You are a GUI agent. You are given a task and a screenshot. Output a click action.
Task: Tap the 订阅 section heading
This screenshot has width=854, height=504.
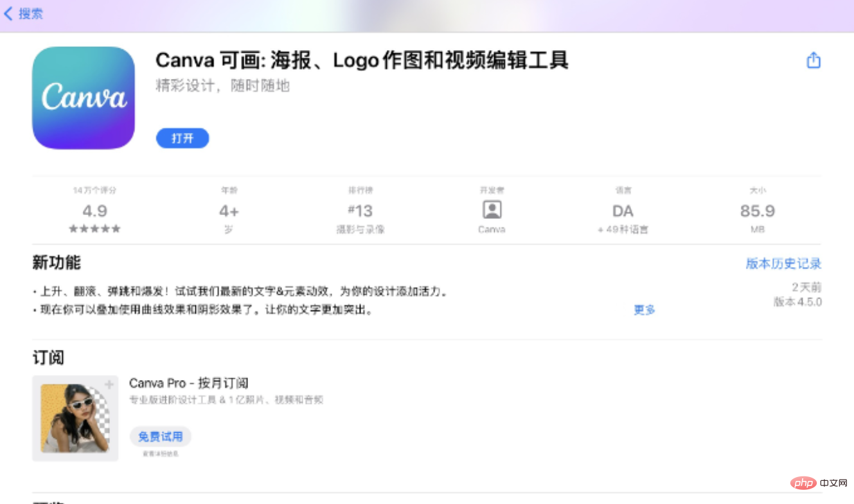[48, 358]
